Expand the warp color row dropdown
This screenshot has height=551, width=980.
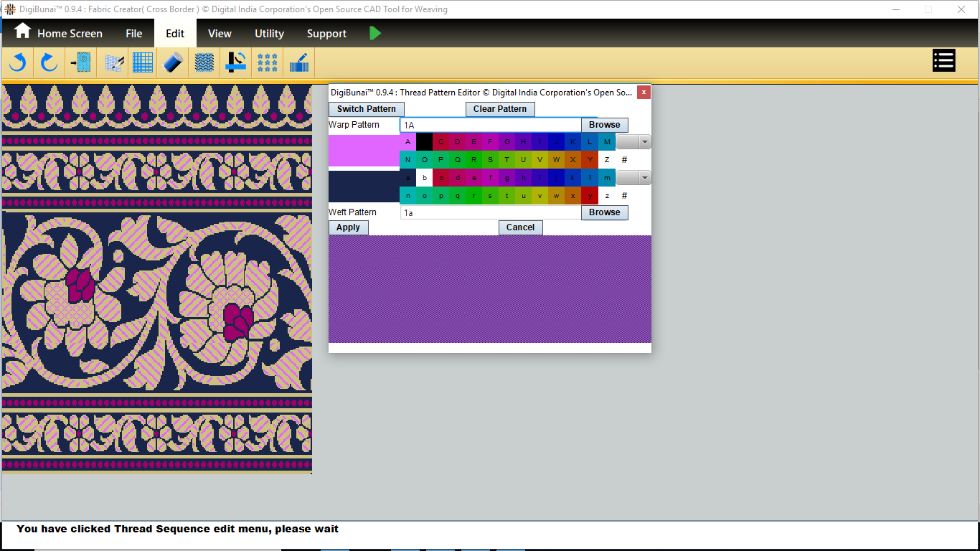[644, 142]
